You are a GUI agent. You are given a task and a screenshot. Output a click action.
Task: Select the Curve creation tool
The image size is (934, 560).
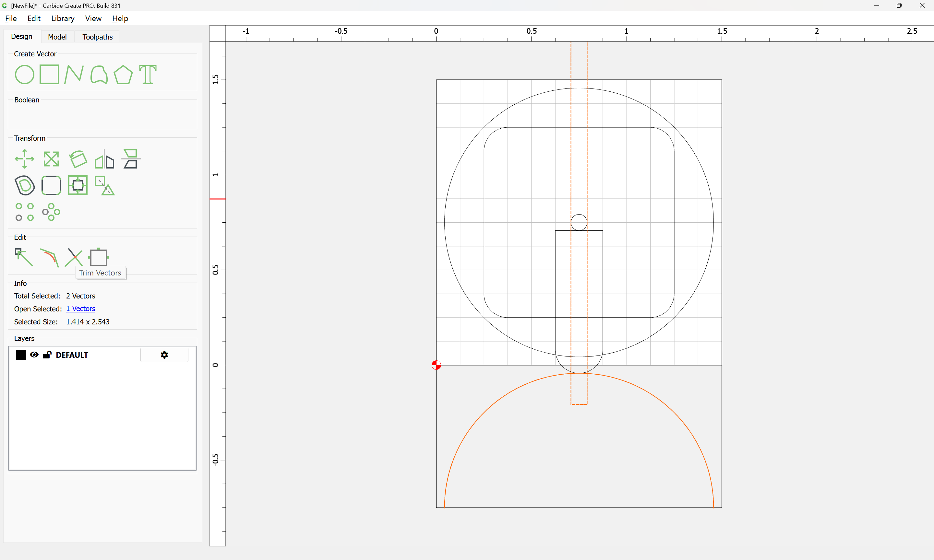[99, 74]
